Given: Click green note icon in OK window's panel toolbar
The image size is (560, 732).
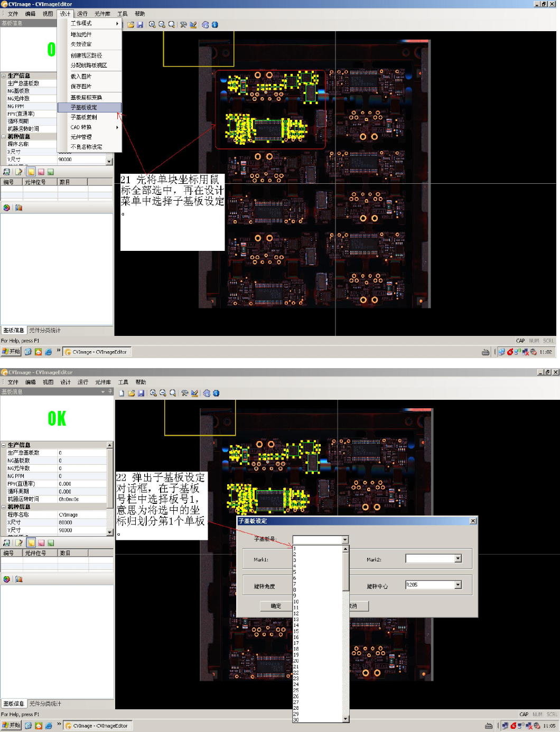Looking at the screenshot, I should tap(51, 542).
